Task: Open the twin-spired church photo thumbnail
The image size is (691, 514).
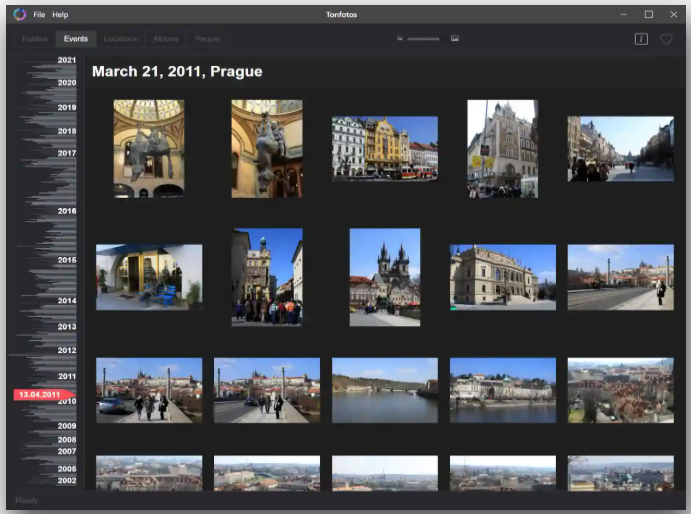Action: [385, 277]
